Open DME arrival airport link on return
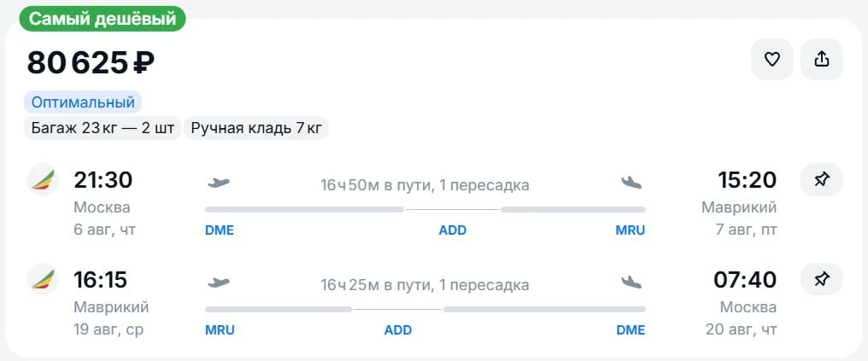868x361 pixels. (x=631, y=330)
